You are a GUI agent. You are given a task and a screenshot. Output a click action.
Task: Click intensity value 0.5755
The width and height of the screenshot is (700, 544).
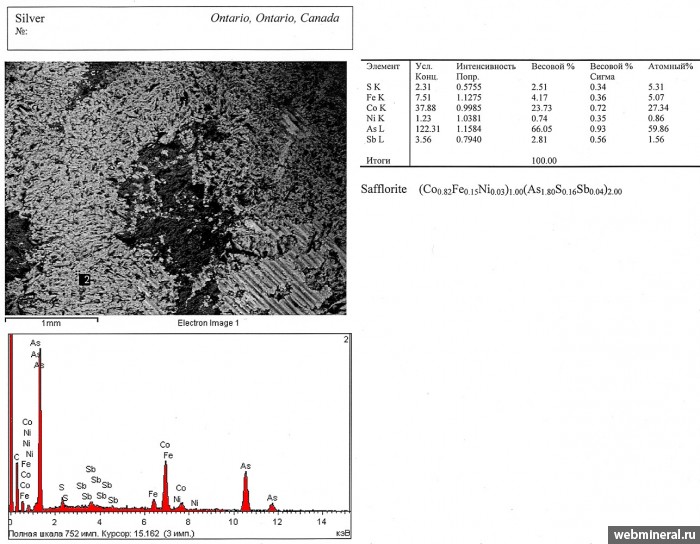(469, 87)
